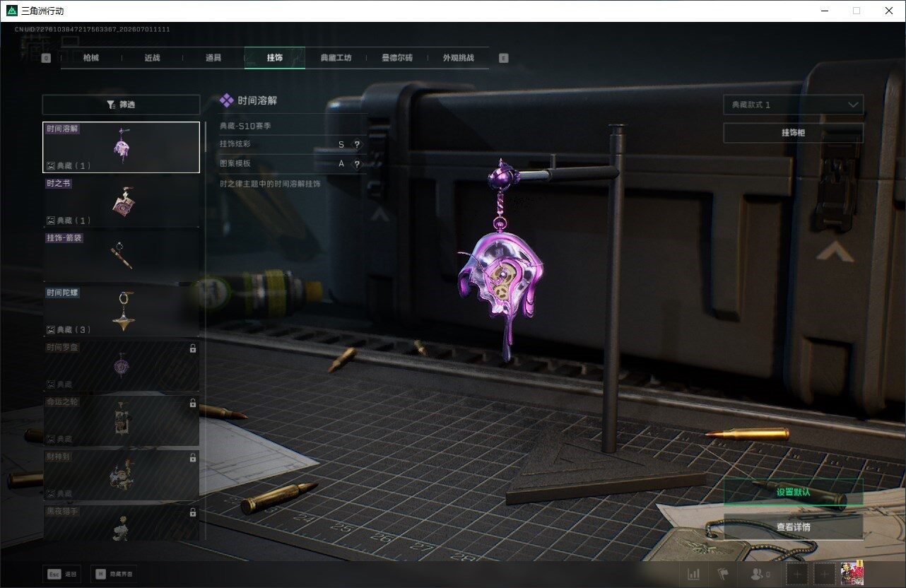Open the help icon for 挂饰炫彩
This screenshot has height=588, width=906.
coord(357,144)
